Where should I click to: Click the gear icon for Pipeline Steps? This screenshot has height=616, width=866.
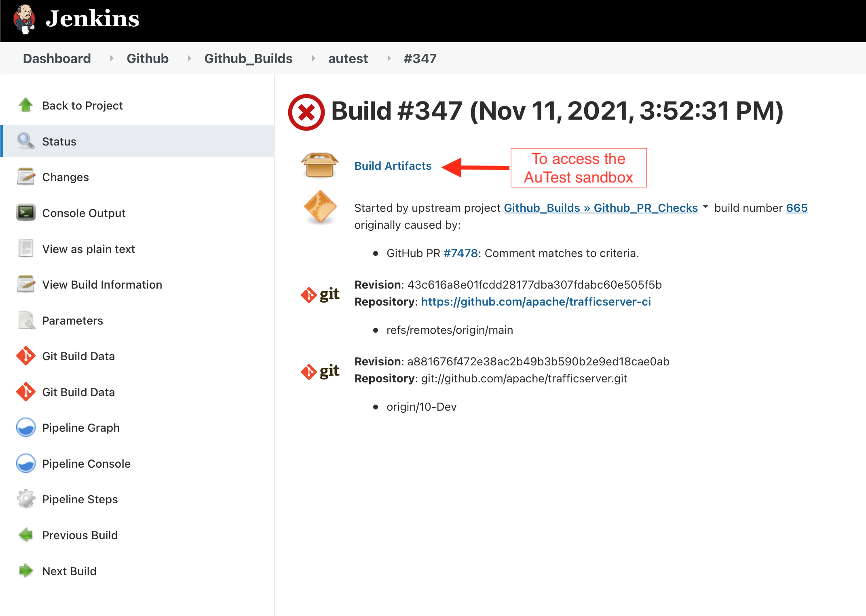click(x=26, y=499)
